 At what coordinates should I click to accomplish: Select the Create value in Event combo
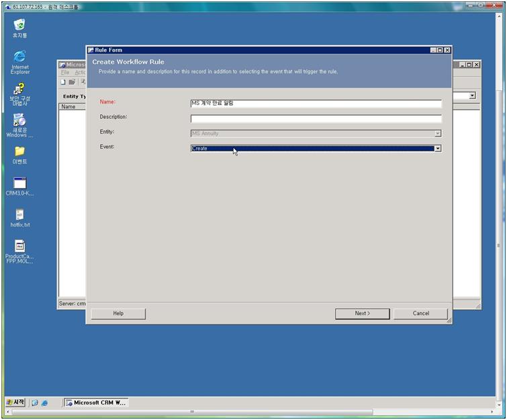[313, 149]
